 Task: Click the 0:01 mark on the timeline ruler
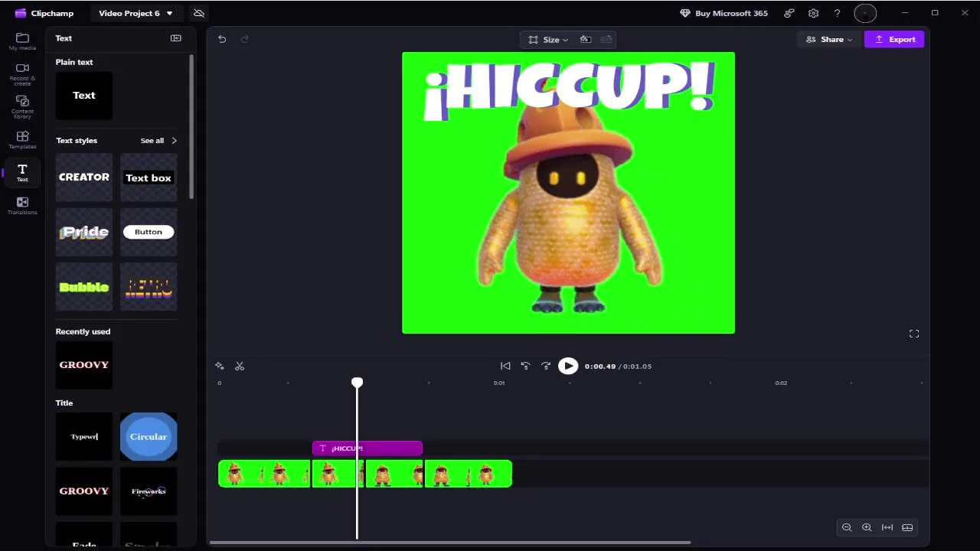499,383
